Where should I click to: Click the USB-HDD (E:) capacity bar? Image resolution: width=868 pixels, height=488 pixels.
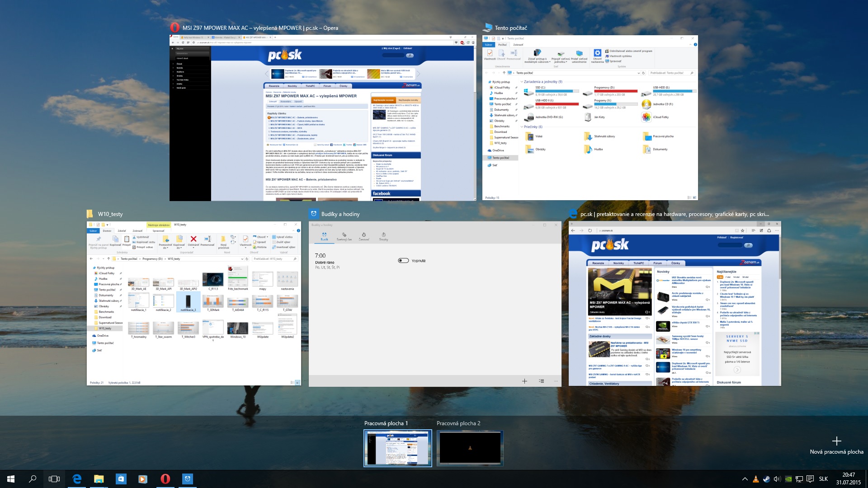click(x=675, y=91)
